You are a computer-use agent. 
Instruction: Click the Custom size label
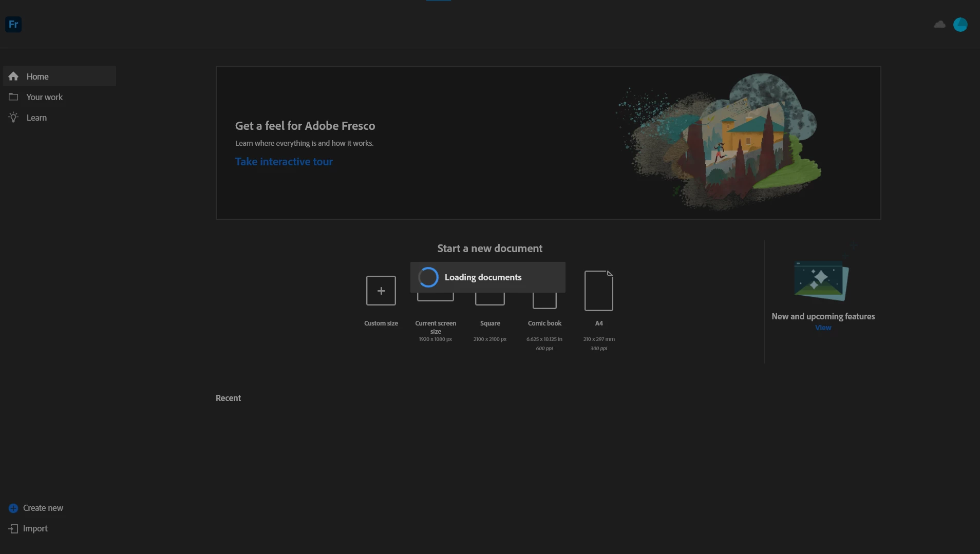tap(381, 323)
